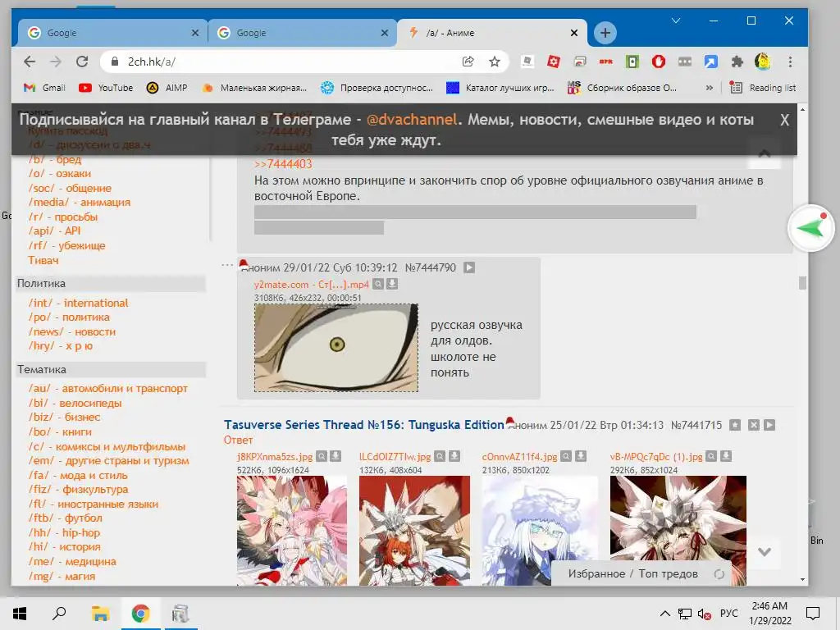The width and height of the screenshot is (840, 630).
Task: Jump to page bottom with the down chevron
Action: pyautogui.click(x=765, y=552)
